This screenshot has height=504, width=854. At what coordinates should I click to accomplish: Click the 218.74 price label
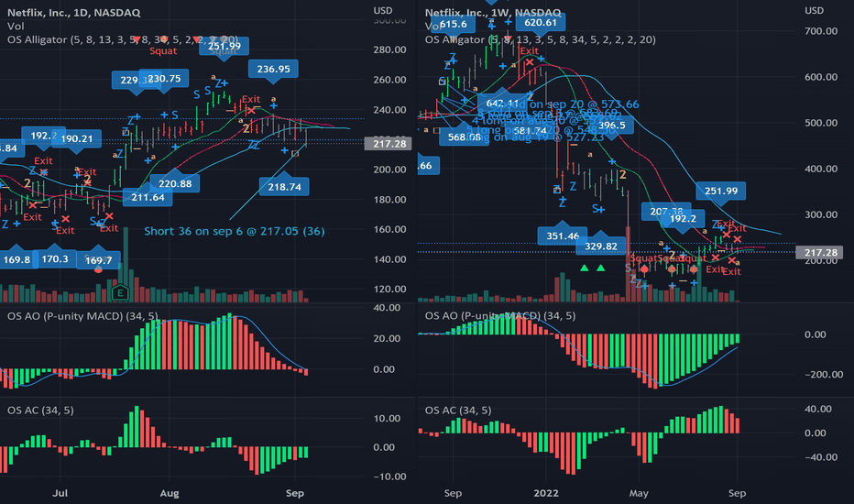point(284,187)
